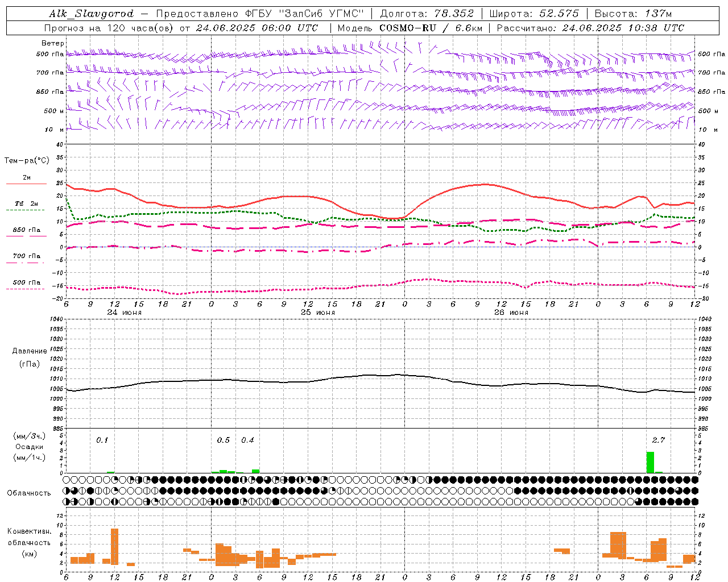The image size is (728, 582).
Task: Click the Ветер panel label
Action: point(53,43)
